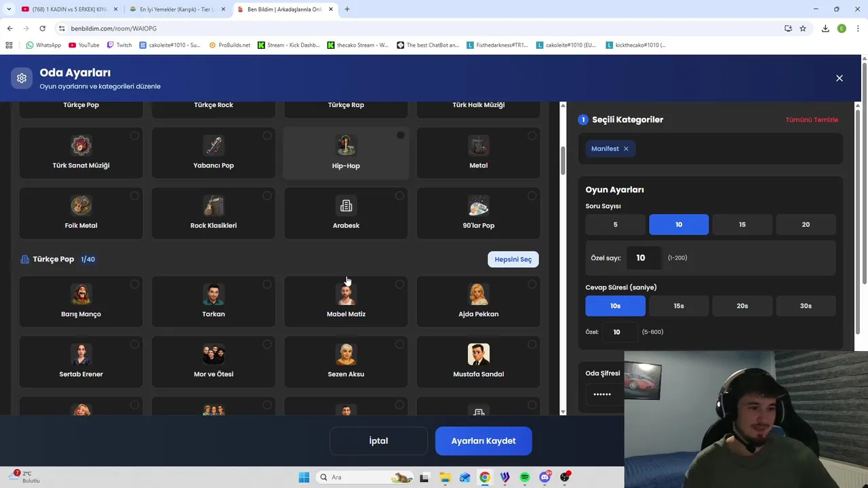Image resolution: width=868 pixels, height=488 pixels.
Task: Close the Oda Ayarları dialog with X
Action: pyautogui.click(x=840, y=78)
